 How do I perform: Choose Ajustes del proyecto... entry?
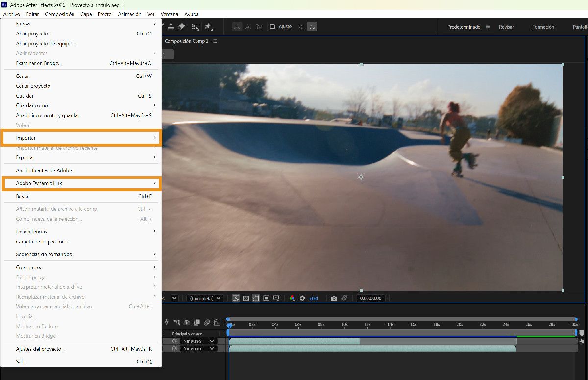[x=81, y=349]
